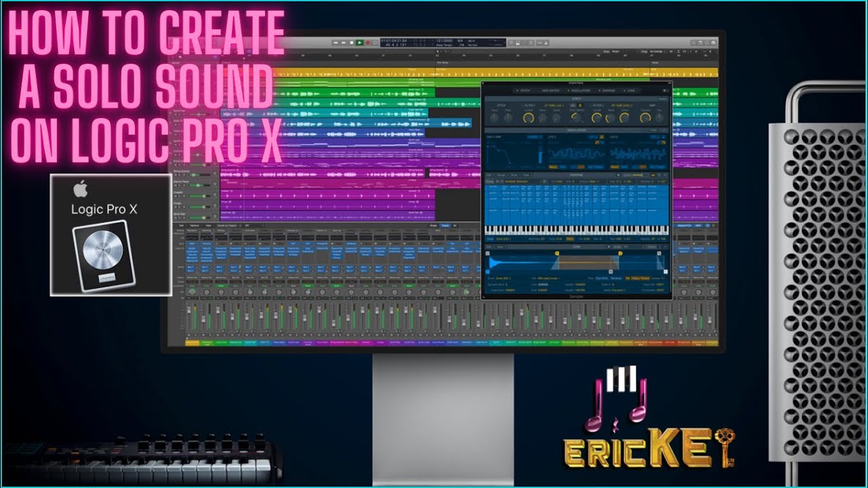Image resolution: width=868 pixels, height=488 pixels.
Task: Switch to Sampler SYNTH tab
Action: 525,91
